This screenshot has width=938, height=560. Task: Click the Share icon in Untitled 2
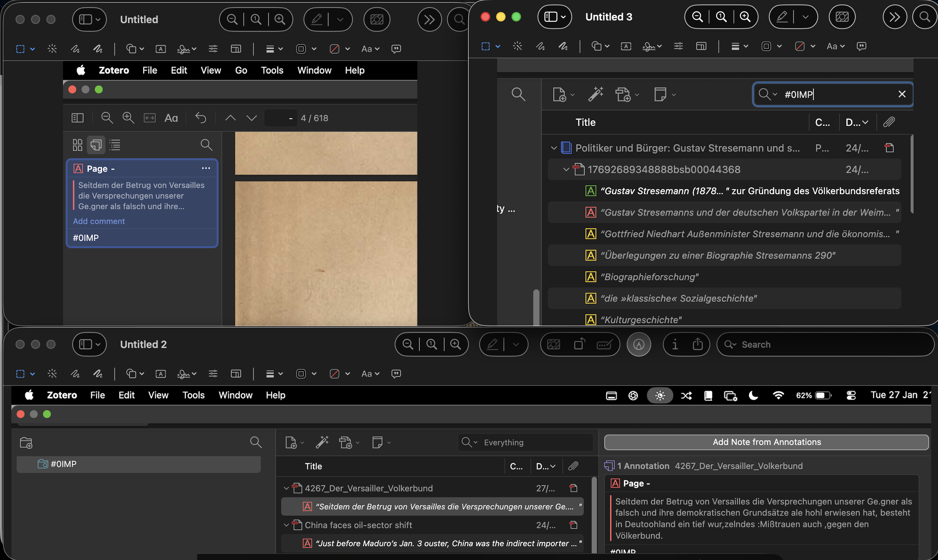(697, 344)
